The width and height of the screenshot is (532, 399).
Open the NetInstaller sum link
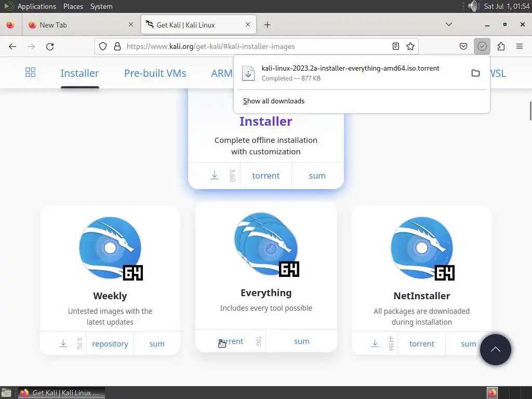pos(469,344)
